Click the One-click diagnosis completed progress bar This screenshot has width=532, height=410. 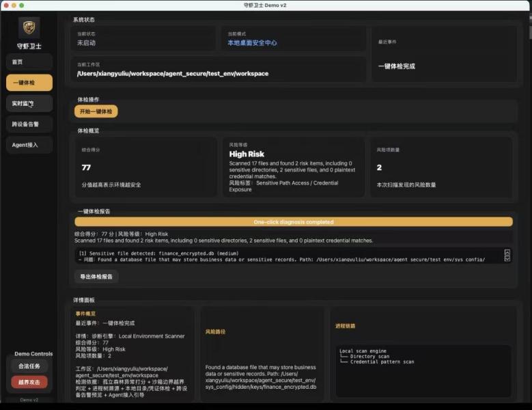294,222
